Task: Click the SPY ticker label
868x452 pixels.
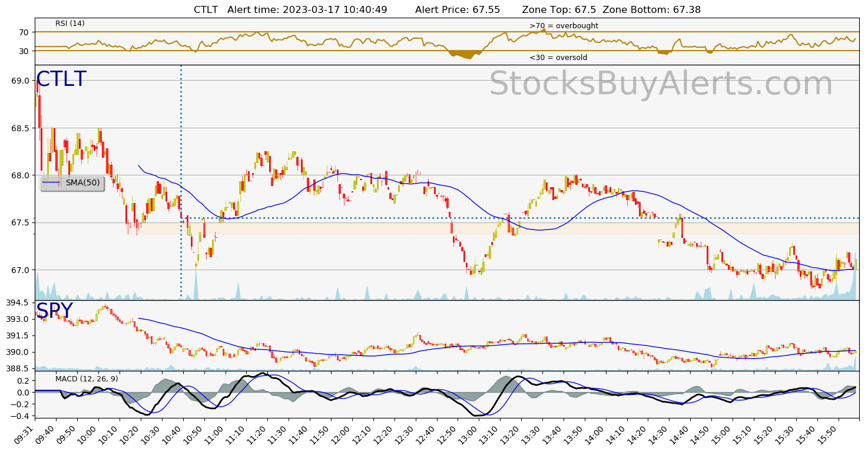Action: (55, 311)
